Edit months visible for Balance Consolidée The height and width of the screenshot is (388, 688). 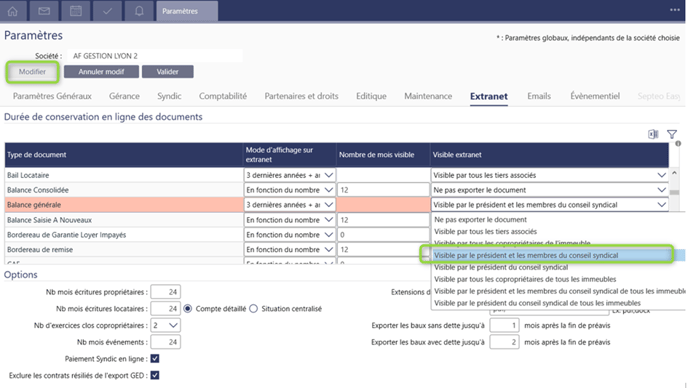pos(383,190)
